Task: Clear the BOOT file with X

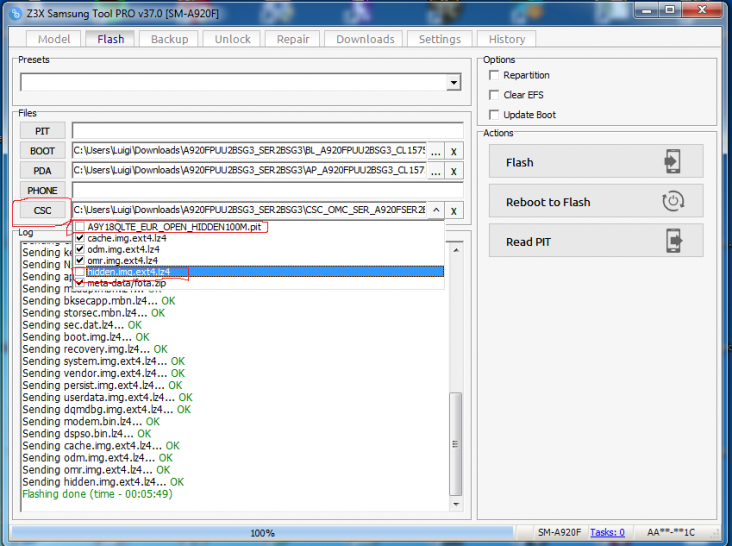Action: pyautogui.click(x=453, y=152)
